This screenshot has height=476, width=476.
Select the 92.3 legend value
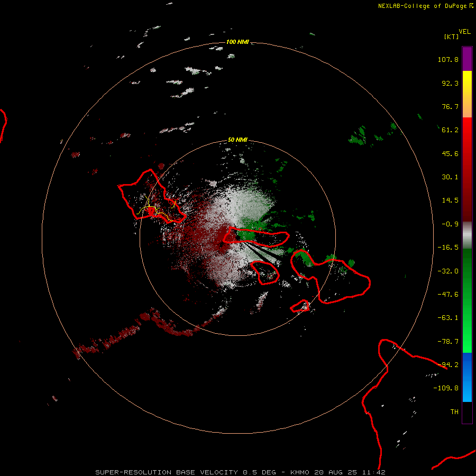[450, 83]
